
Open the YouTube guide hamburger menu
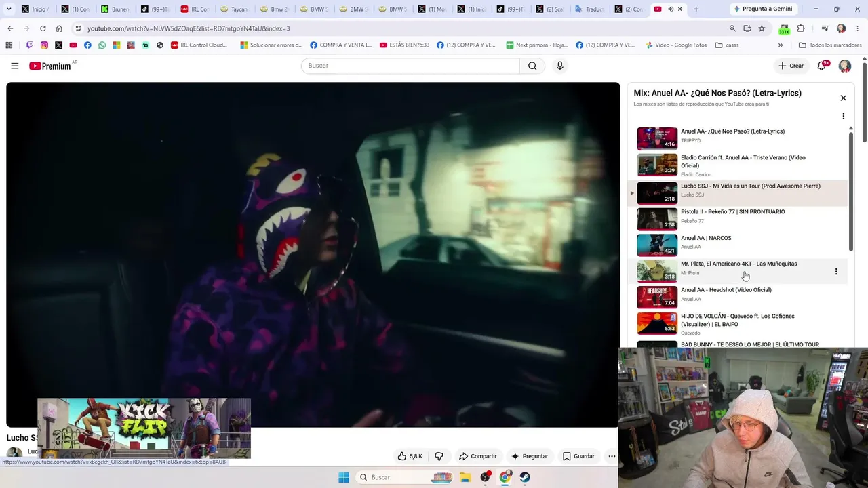point(14,66)
